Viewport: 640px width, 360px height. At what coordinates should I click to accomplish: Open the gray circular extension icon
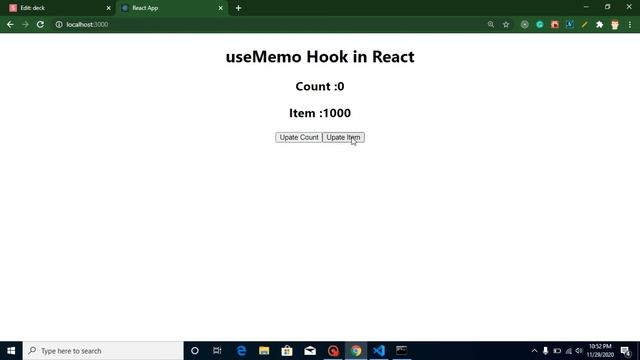coord(524,24)
